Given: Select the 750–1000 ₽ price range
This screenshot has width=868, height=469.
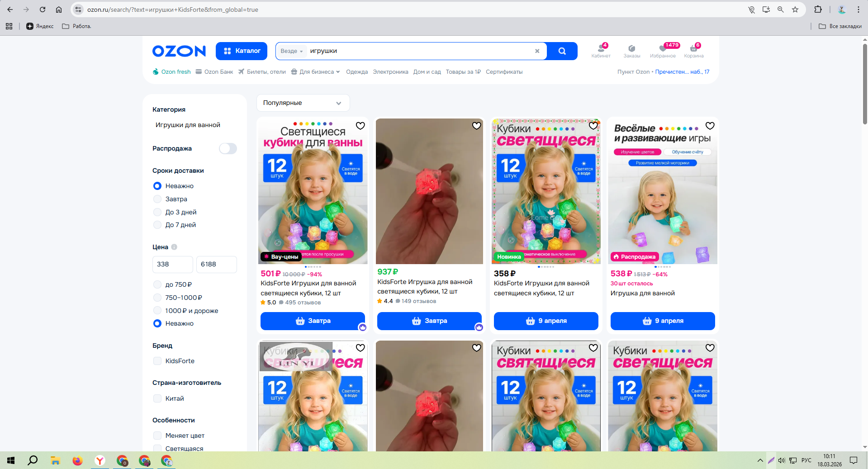Looking at the screenshot, I should 157,298.
